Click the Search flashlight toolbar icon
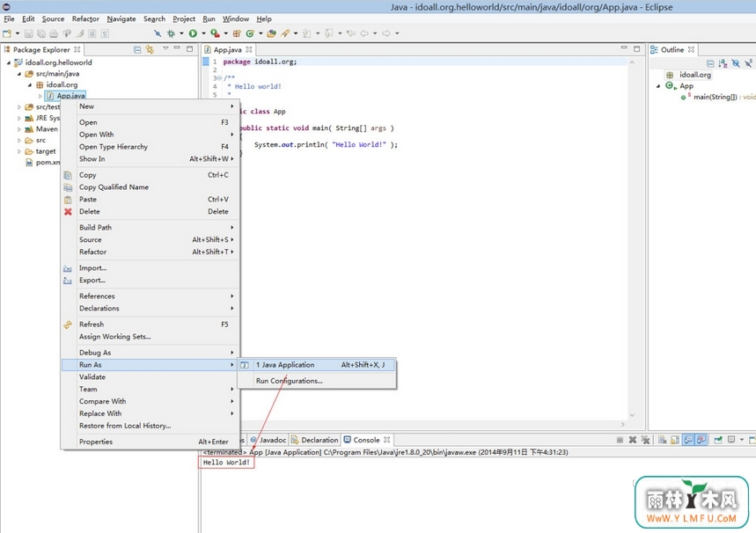Viewport: 756px width, 533px height. [285, 33]
